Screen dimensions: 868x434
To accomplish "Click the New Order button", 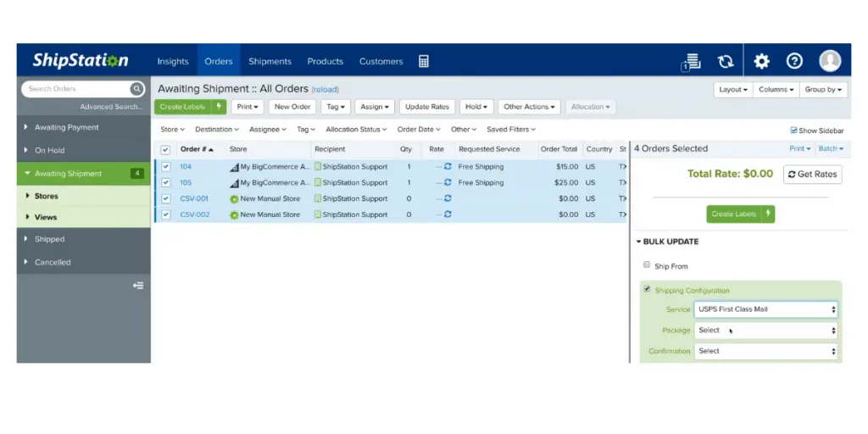I will (x=292, y=107).
